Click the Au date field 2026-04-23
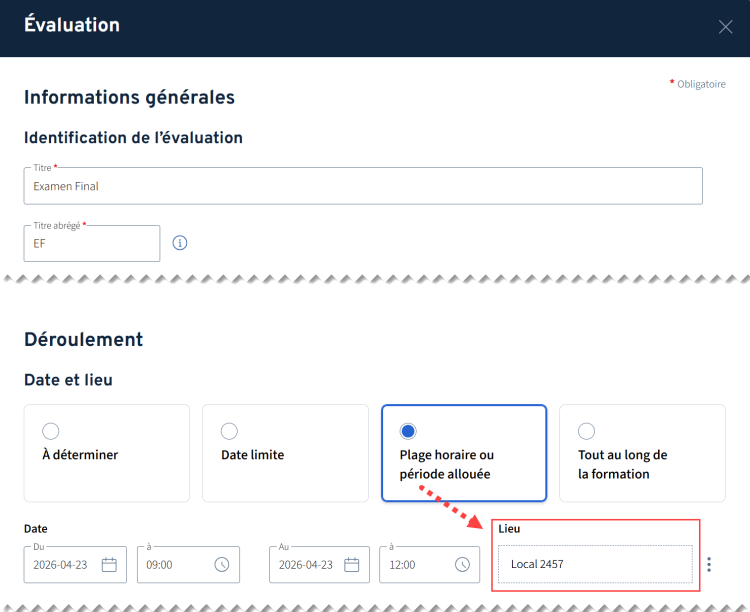This screenshot has height=612, width=750. [305, 565]
